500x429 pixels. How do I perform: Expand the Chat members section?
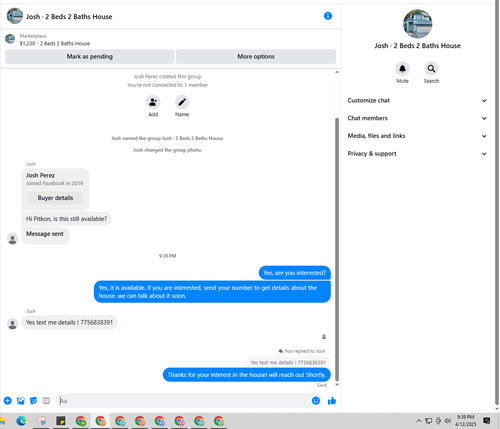pos(417,118)
